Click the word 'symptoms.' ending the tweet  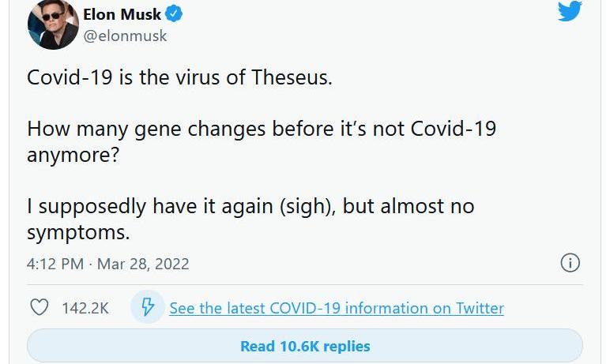tap(78, 233)
